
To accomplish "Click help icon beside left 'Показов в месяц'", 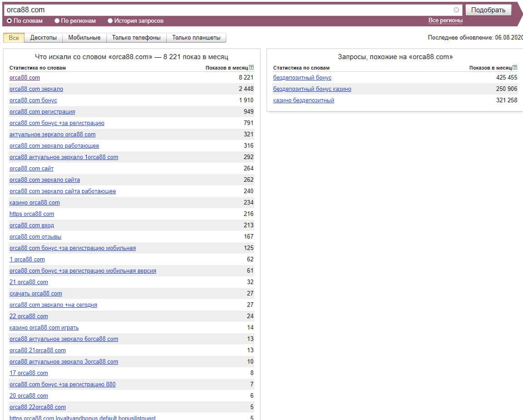I will point(251,68).
